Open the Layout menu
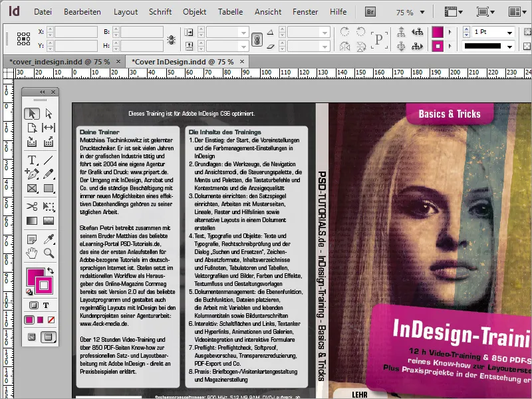 pyautogui.click(x=126, y=12)
